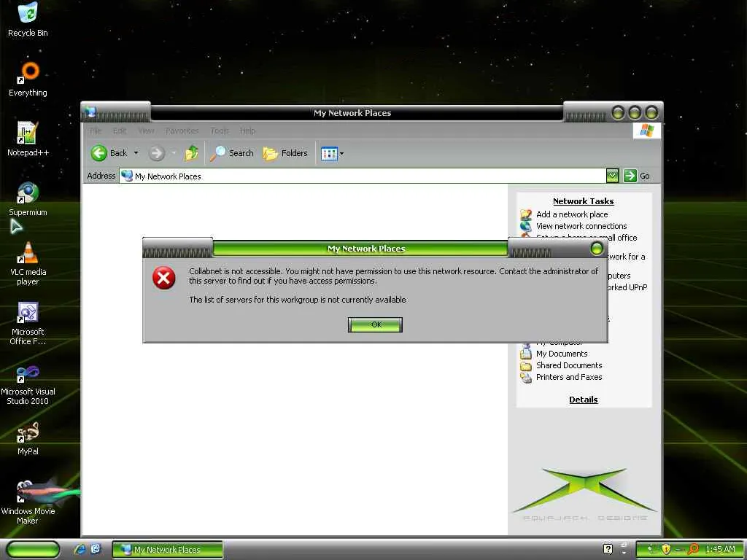The image size is (747, 560).
Task: Click OK in the error dialog
Action: tap(376, 324)
